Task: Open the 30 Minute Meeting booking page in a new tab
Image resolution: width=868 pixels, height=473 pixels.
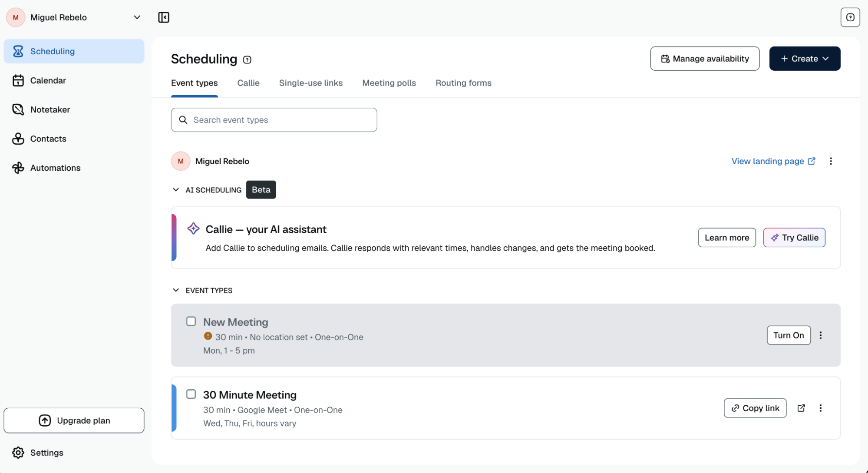Action: coord(801,408)
